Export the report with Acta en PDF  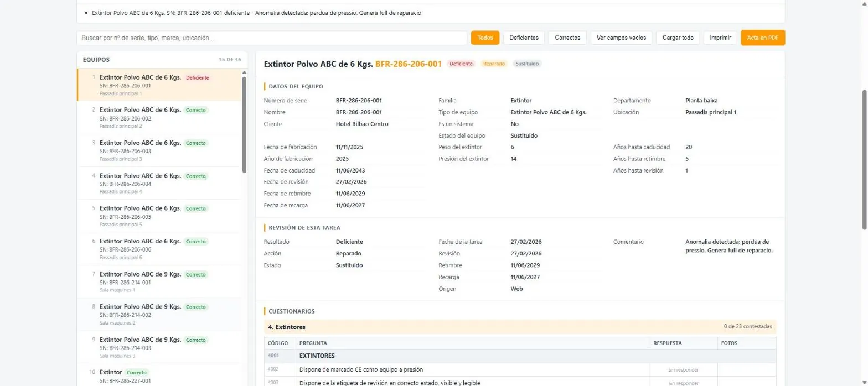coord(763,38)
